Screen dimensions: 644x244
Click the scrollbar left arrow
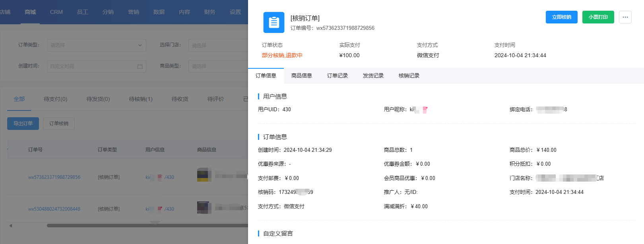[11, 226]
